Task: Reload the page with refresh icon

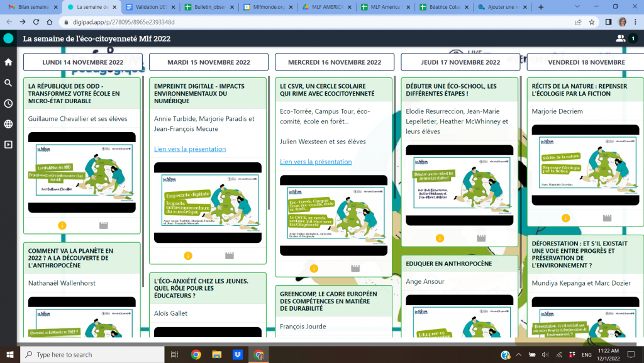Action: point(36,22)
